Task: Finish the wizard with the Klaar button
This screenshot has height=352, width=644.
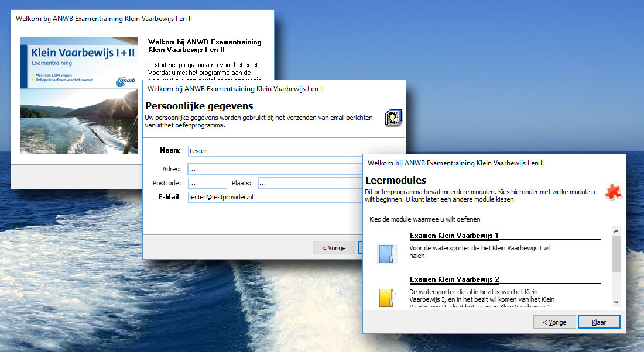Action: pos(598,322)
